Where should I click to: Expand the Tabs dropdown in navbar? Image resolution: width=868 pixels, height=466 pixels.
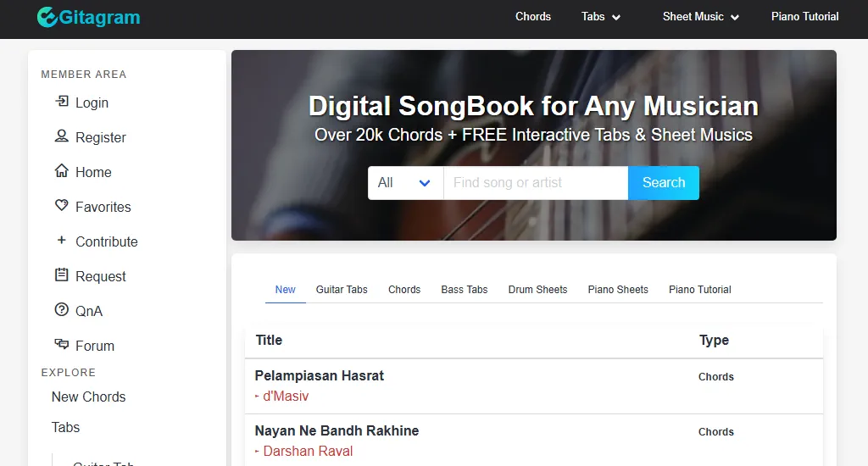coord(601,17)
